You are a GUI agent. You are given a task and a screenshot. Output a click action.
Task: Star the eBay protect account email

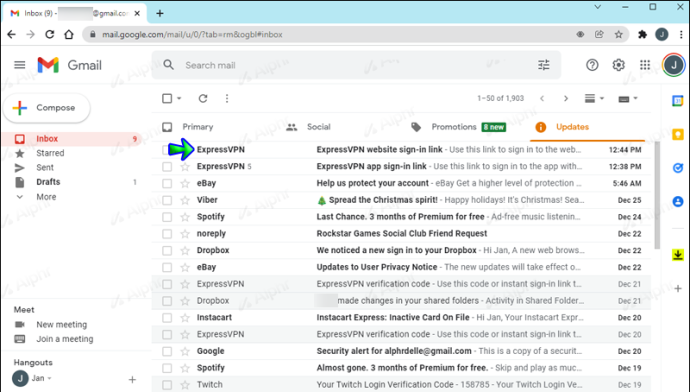coord(185,183)
